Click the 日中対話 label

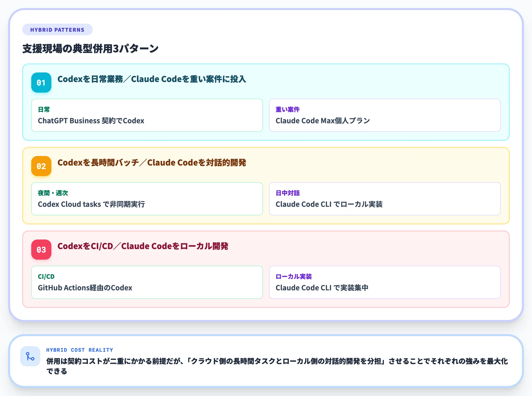point(288,193)
